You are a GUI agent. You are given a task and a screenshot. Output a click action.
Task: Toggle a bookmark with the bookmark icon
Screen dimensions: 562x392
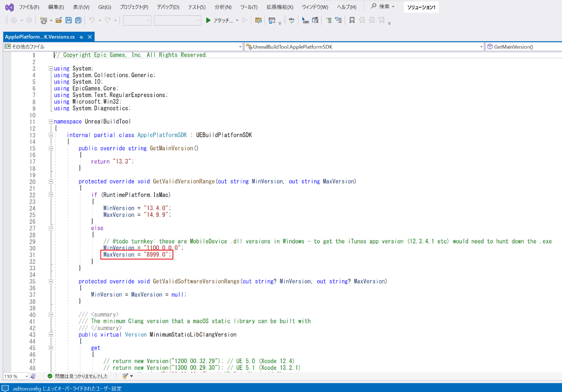[x=352, y=20]
